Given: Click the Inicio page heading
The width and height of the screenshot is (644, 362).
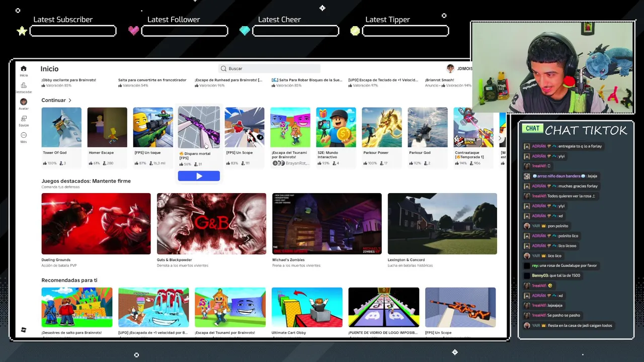Looking at the screenshot, I should coord(49,69).
